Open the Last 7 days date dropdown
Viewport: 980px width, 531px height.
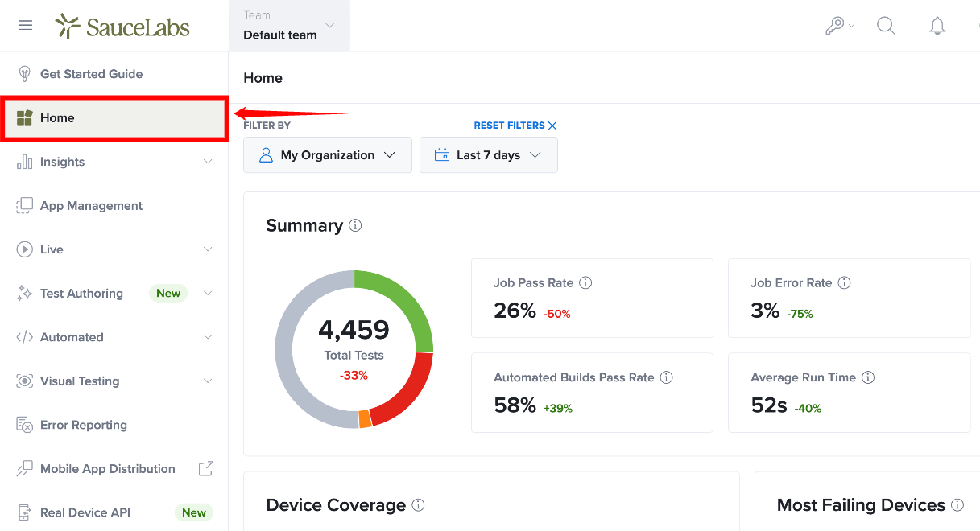(x=489, y=155)
